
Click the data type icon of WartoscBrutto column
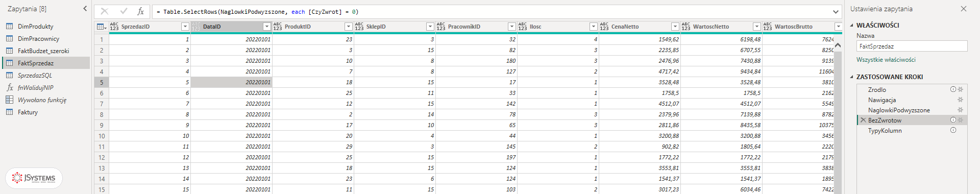pos(768,27)
